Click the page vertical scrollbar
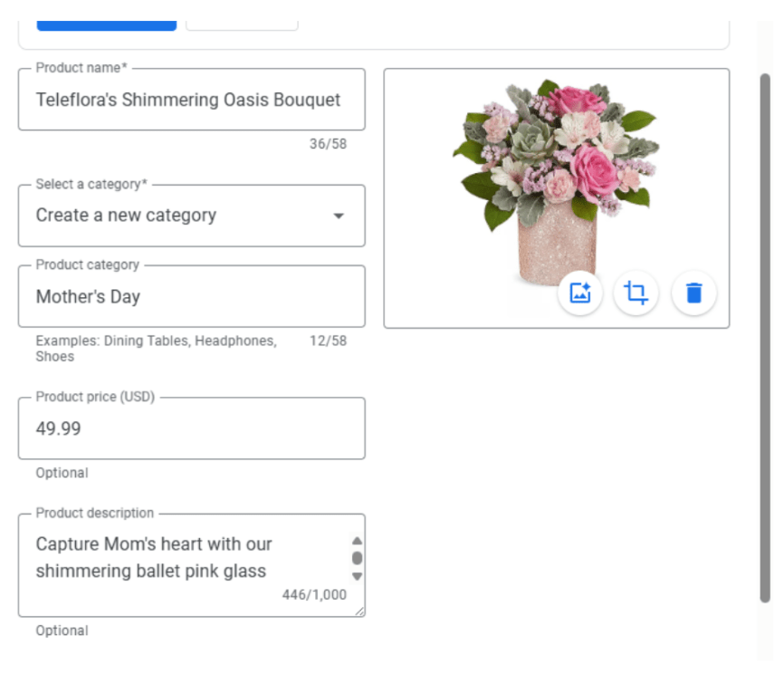784x684 pixels. (764, 338)
